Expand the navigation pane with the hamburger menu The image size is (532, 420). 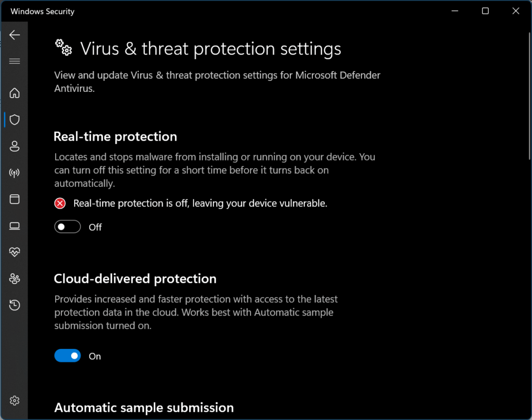click(x=14, y=61)
